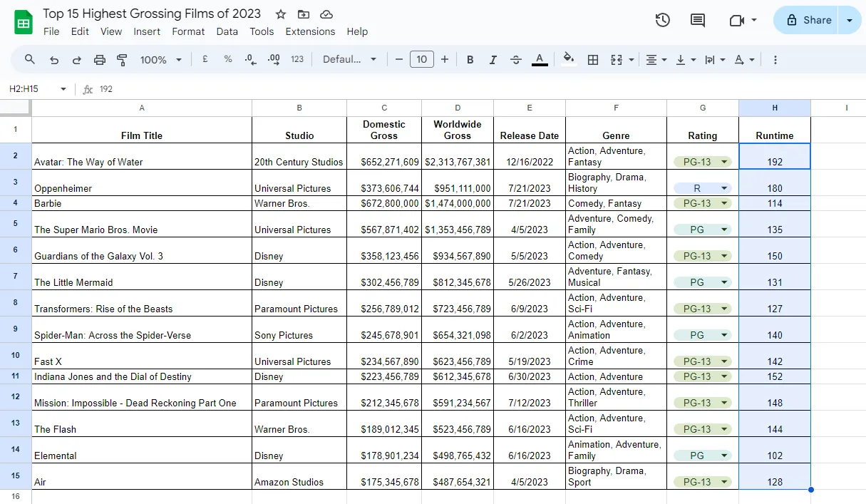The height and width of the screenshot is (504, 866).
Task: Open version history clock icon
Action: tap(662, 20)
